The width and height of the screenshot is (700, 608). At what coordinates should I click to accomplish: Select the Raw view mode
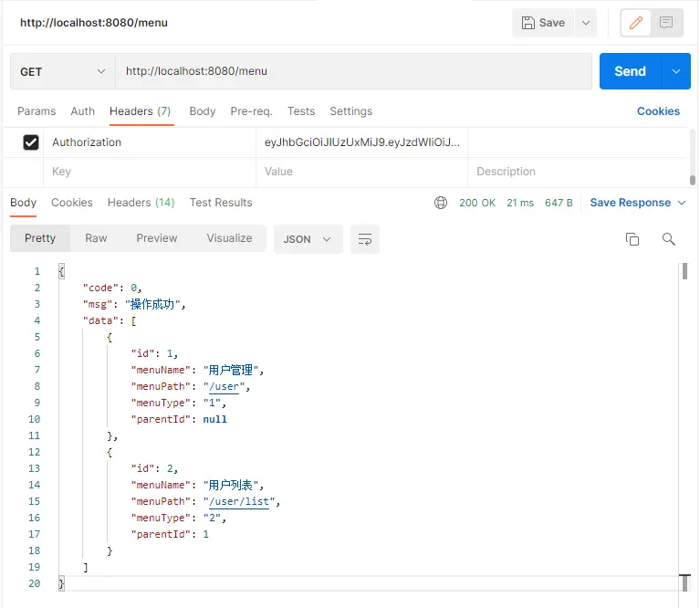(96, 238)
